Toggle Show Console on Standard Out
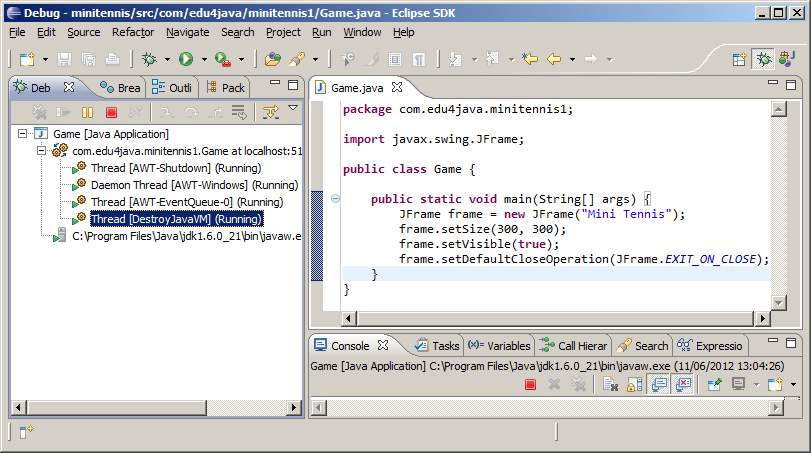 pos(659,384)
